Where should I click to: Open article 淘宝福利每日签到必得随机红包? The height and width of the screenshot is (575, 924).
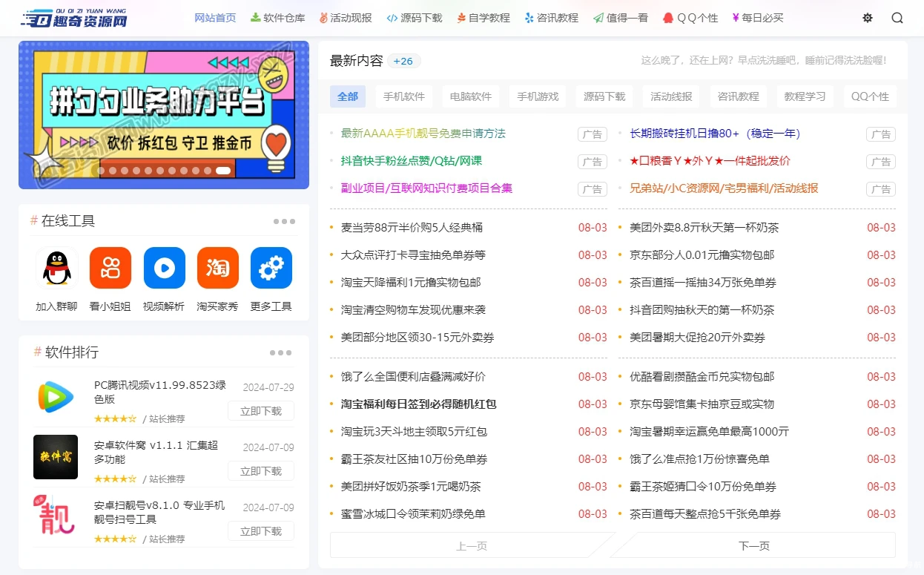[x=418, y=404]
